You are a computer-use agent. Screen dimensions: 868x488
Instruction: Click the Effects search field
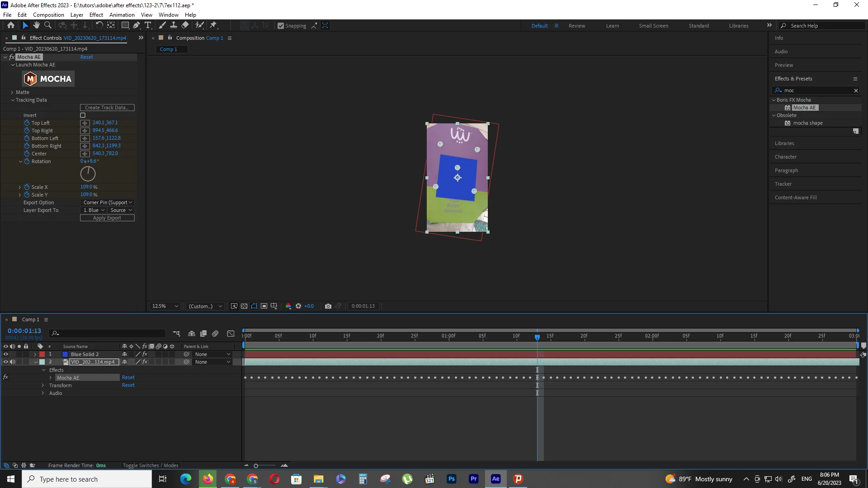coord(816,90)
